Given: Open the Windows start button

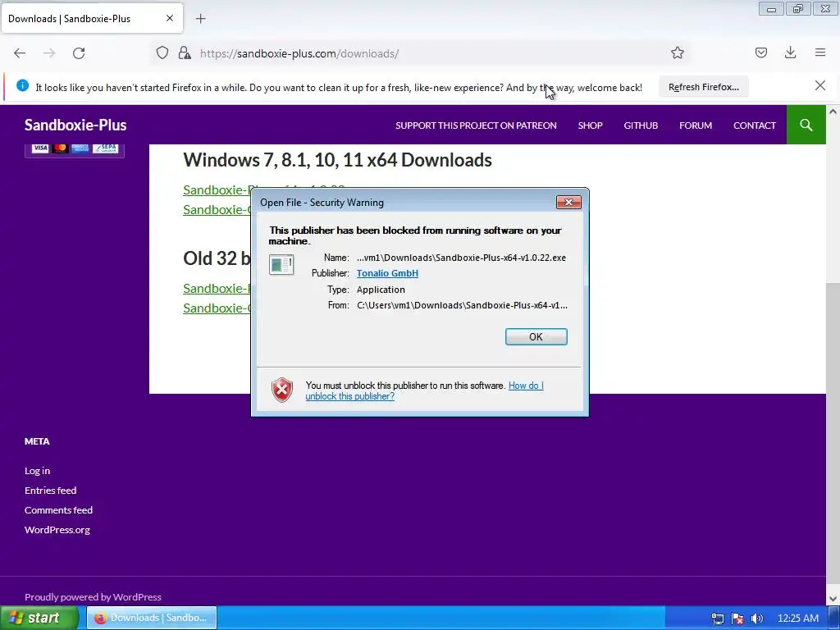Looking at the screenshot, I should (x=38, y=618).
